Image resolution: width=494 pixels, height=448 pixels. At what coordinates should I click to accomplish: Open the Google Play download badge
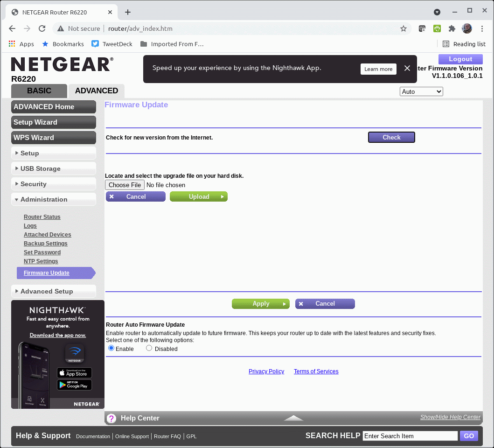(74, 385)
